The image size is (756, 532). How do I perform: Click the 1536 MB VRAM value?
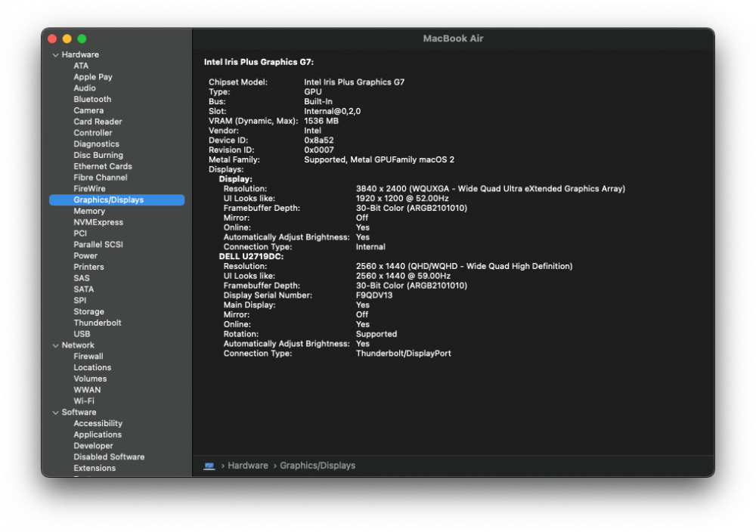point(321,121)
